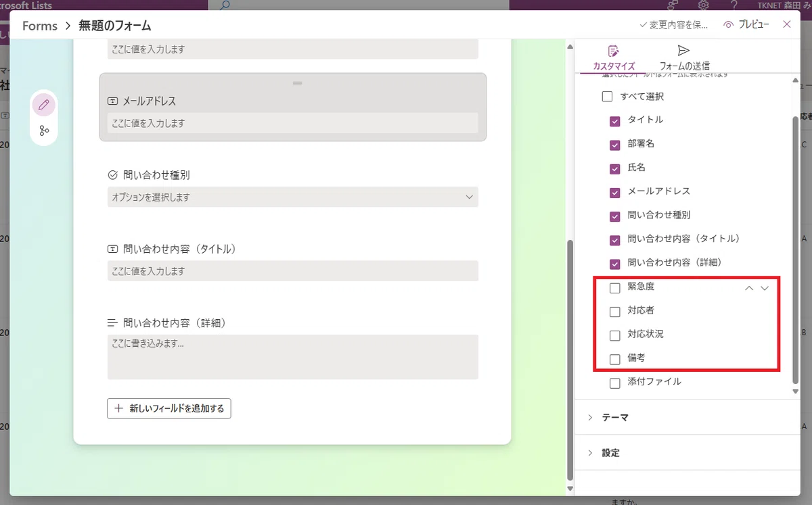Click the form preview scrollbar down arrow

tap(570, 488)
